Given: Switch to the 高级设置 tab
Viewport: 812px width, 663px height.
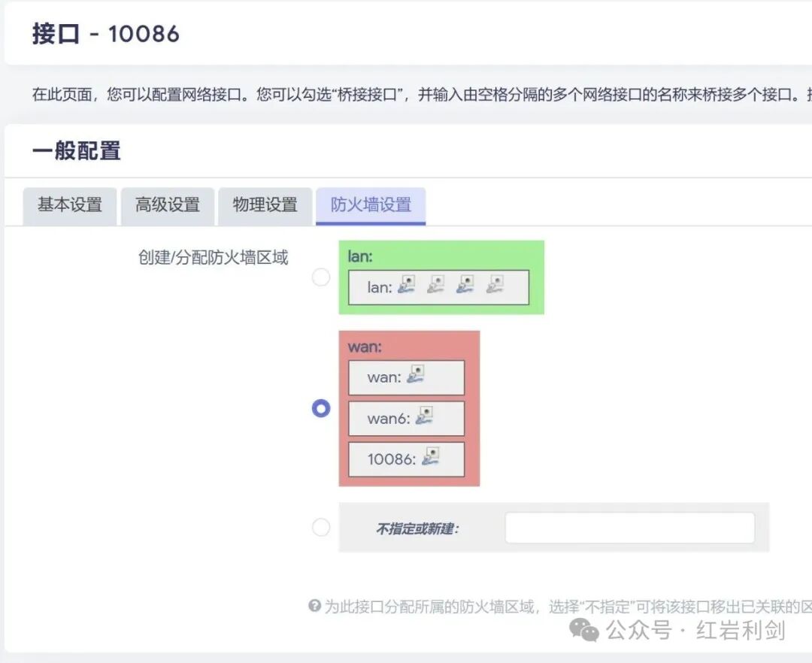Looking at the screenshot, I should pos(167,205).
